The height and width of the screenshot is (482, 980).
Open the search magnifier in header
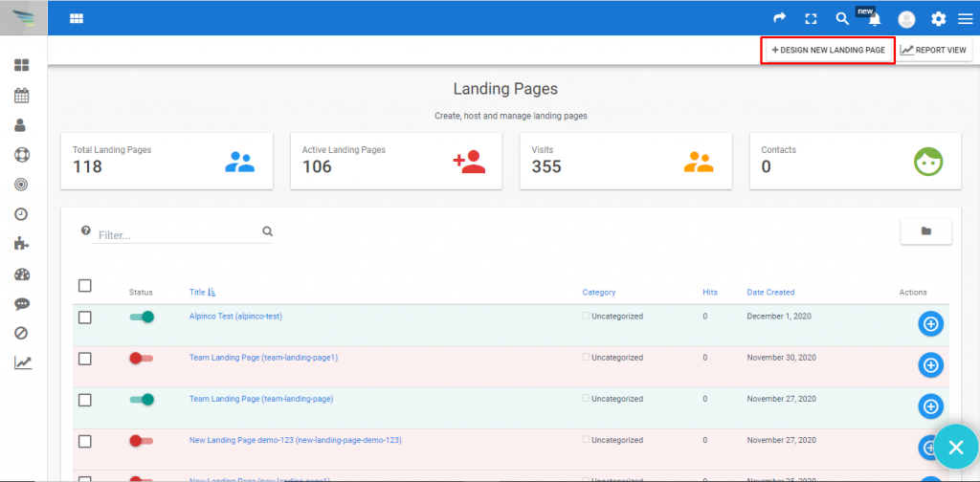click(842, 18)
